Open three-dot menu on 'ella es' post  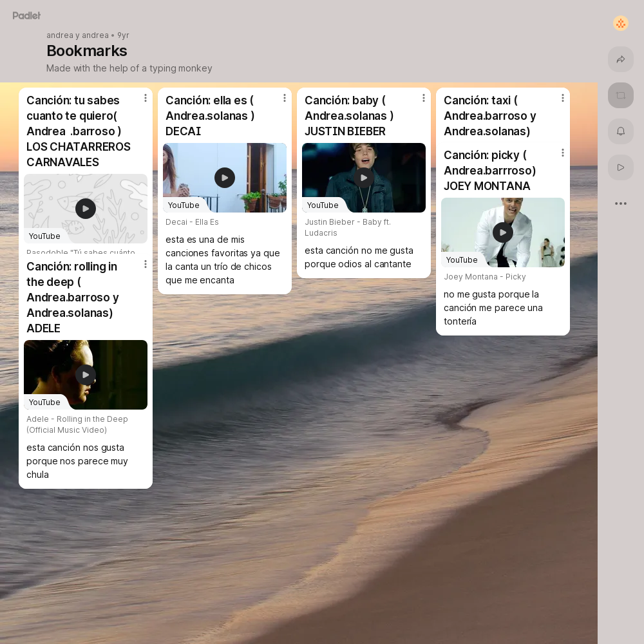click(285, 98)
